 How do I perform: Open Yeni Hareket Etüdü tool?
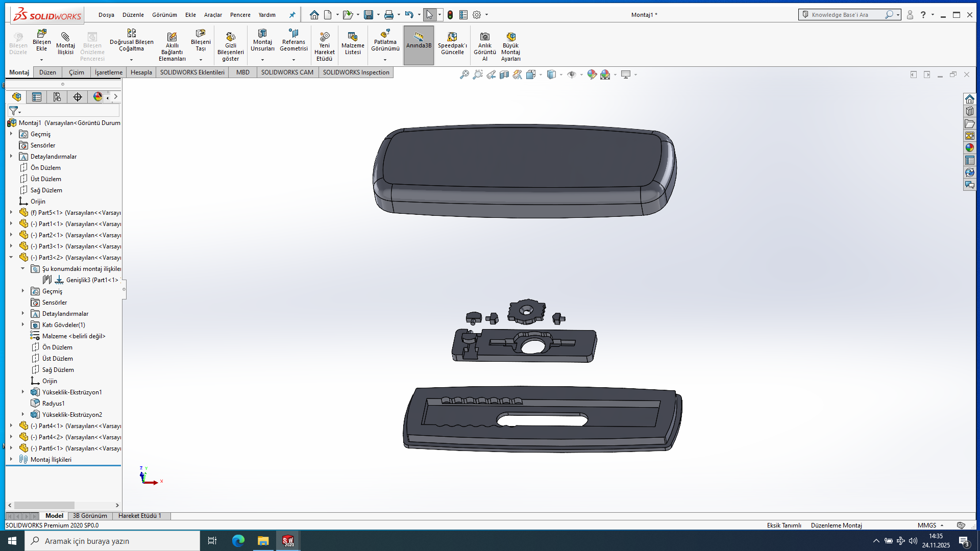tap(325, 38)
